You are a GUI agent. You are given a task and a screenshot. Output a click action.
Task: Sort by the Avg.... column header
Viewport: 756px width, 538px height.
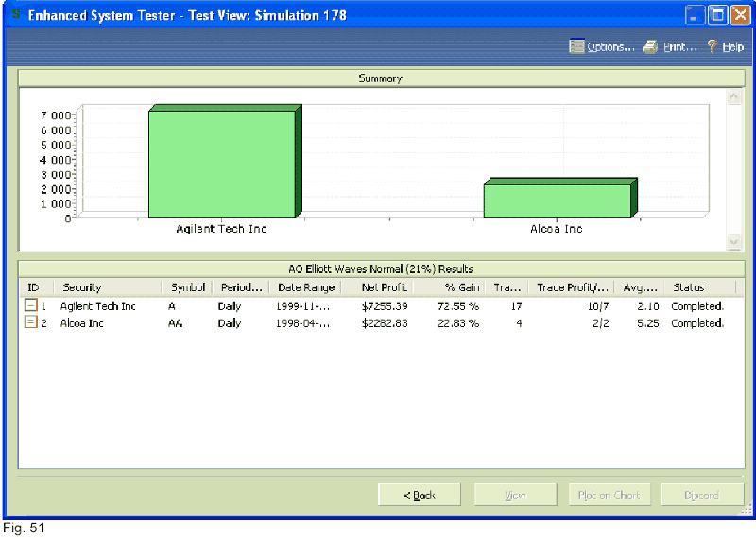click(x=640, y=287)
